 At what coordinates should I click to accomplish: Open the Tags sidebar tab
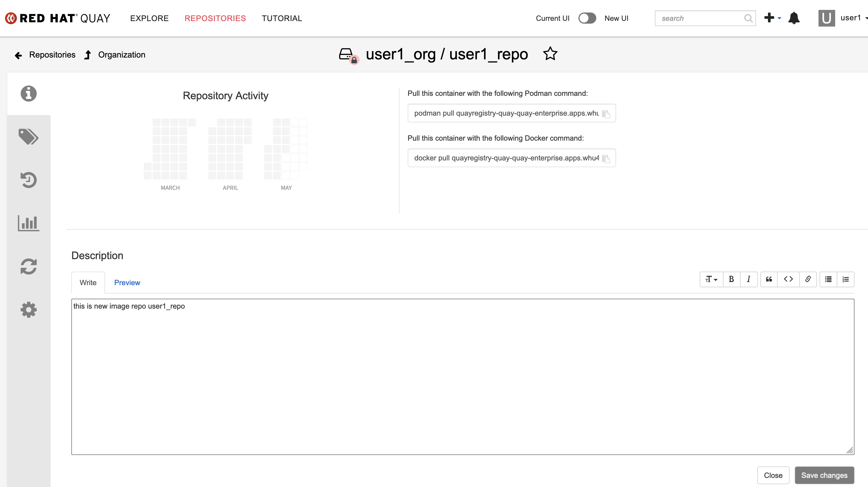(x=28, y=137)
